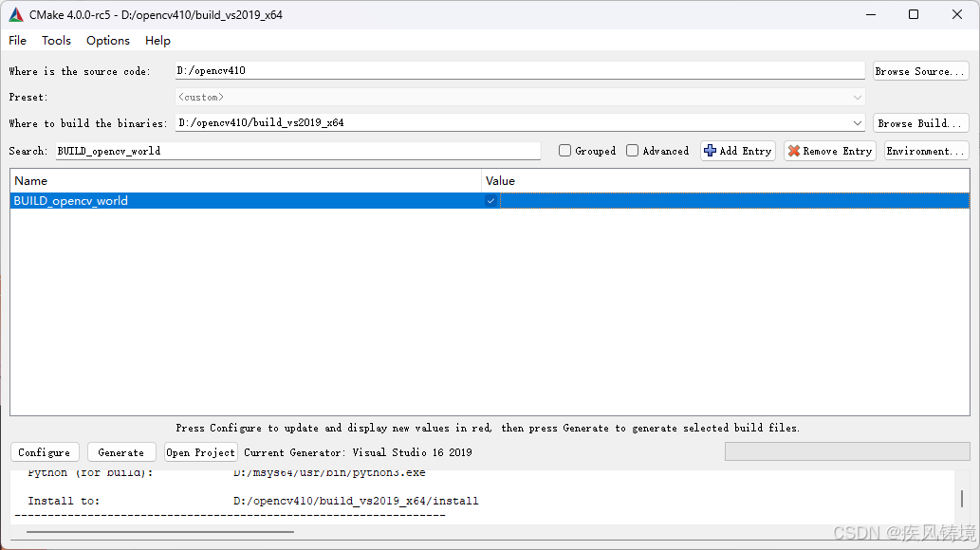Click the Generate button
The height and width of the screenshot is (550, 980).
click(121, 452)
